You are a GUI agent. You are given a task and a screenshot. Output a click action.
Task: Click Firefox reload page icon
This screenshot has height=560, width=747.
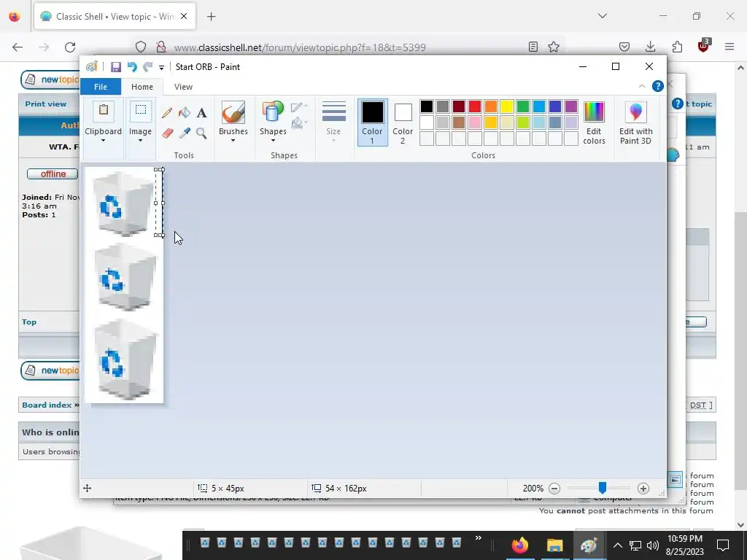70,47
